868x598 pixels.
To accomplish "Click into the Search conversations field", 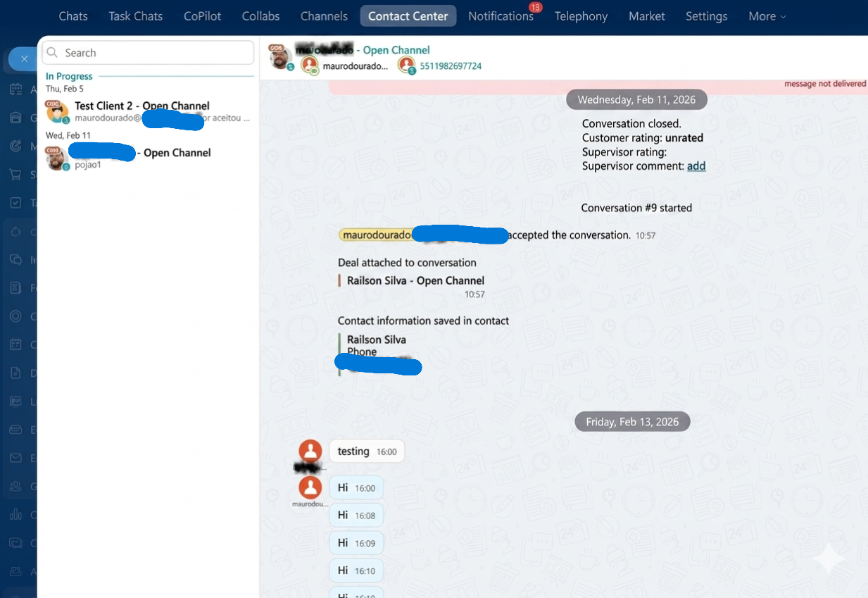I will 155,53.
